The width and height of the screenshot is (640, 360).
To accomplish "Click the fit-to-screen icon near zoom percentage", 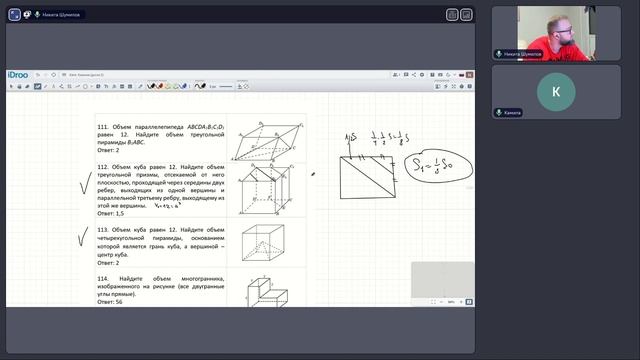I will point(433,302).
